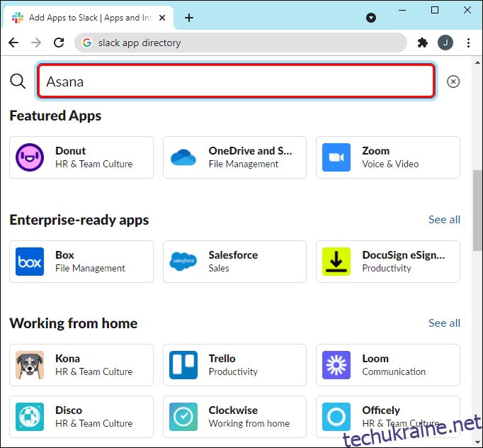Maximize the Chrome window
The width and height of the screenshot is (483, 448).
pyautogui.click(x=435, y=10)
